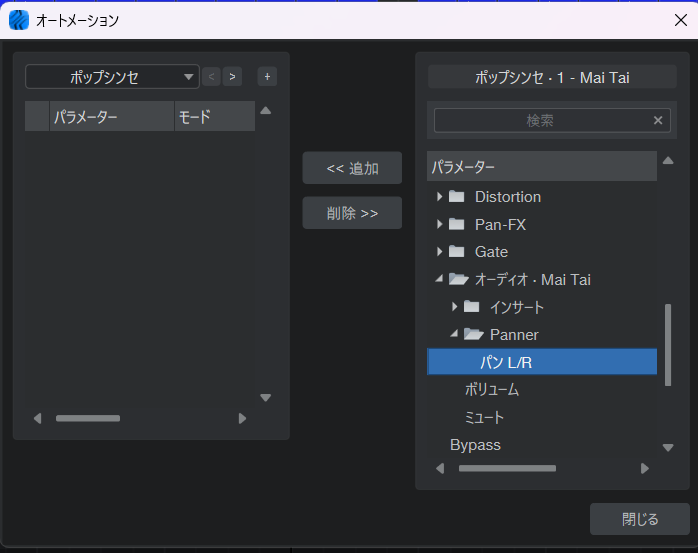The image size is (698, 553).
Task: Collapse the オーディオ · Mai Tai folder arrow
Action: click(x=439, y=279)
